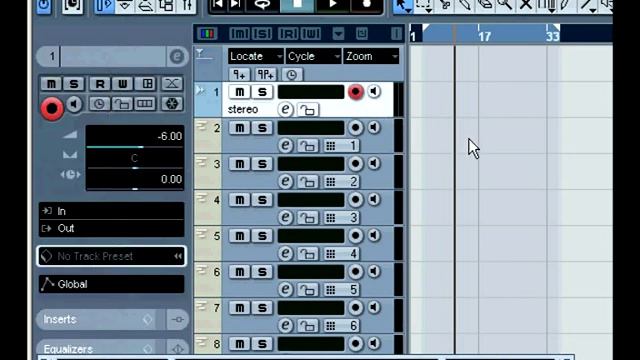
Task: Open the Zoom dropdown
Action: (x=372, y=56)
